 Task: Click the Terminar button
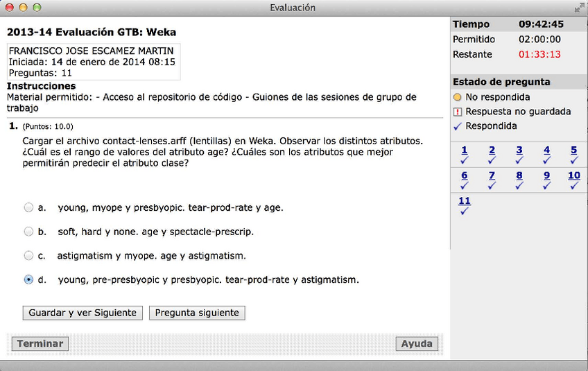click(40, 343)
